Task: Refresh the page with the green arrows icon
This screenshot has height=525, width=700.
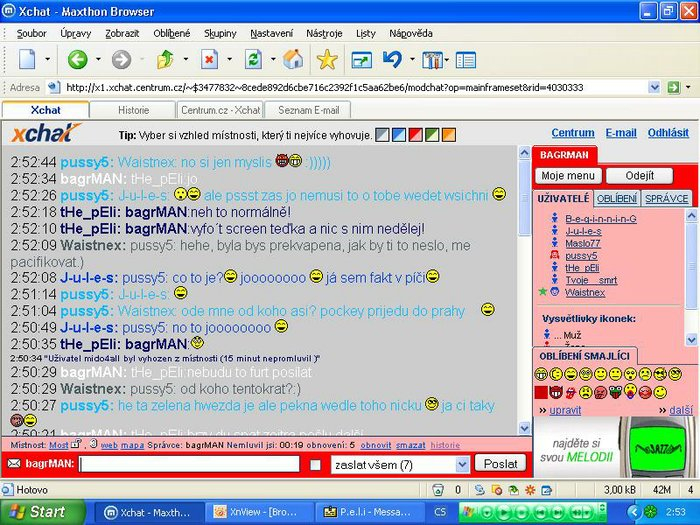Action: click(x=253, y=59)
